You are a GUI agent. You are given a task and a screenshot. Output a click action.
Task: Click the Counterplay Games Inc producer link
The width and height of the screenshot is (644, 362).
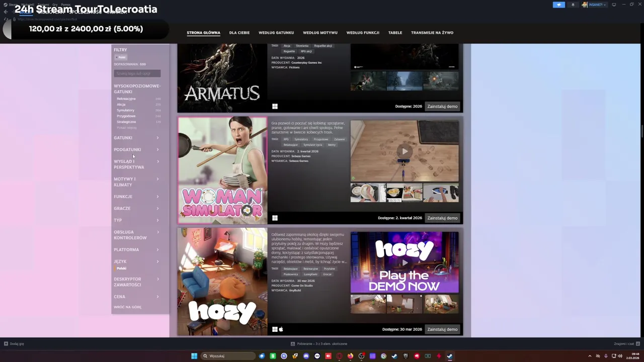click(306, 63)
